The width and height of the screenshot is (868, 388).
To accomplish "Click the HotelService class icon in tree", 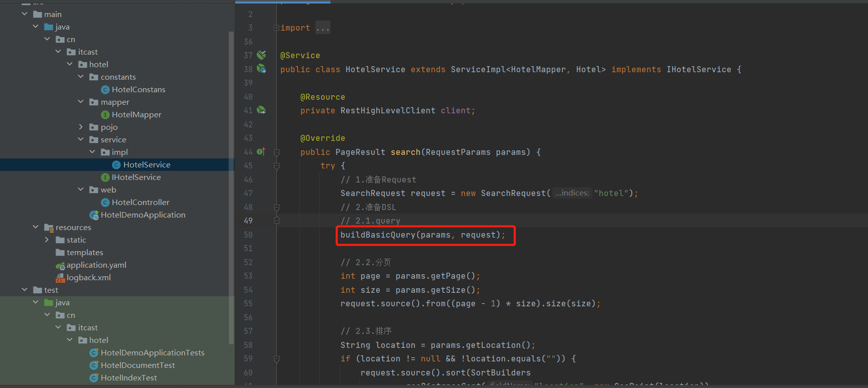I will point(116,165).
